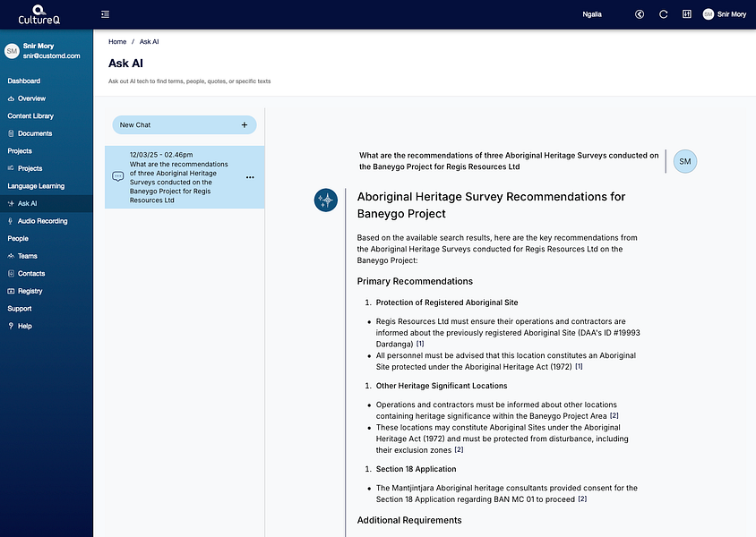The width and height of the screenshot is (756, 537).
Task: Click the Documents icon
Action: (x=11, y=133)
